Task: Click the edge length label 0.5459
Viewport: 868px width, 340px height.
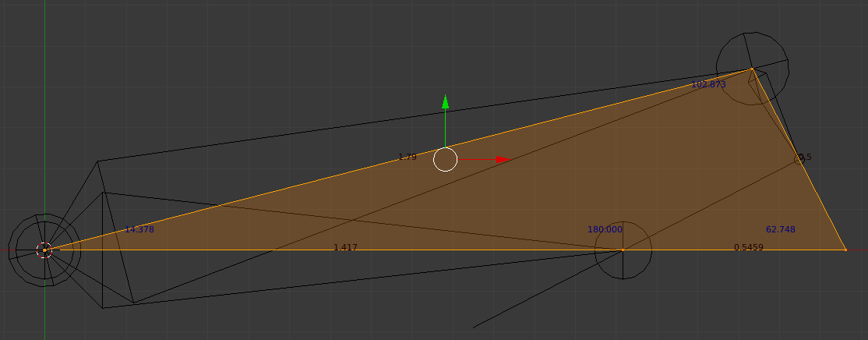Action: (749, 247)
